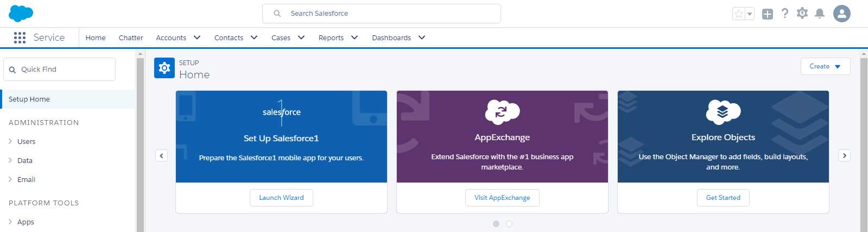
Task: Click the PLATFORM TOOLS section heading
Action: pos(44,203)
